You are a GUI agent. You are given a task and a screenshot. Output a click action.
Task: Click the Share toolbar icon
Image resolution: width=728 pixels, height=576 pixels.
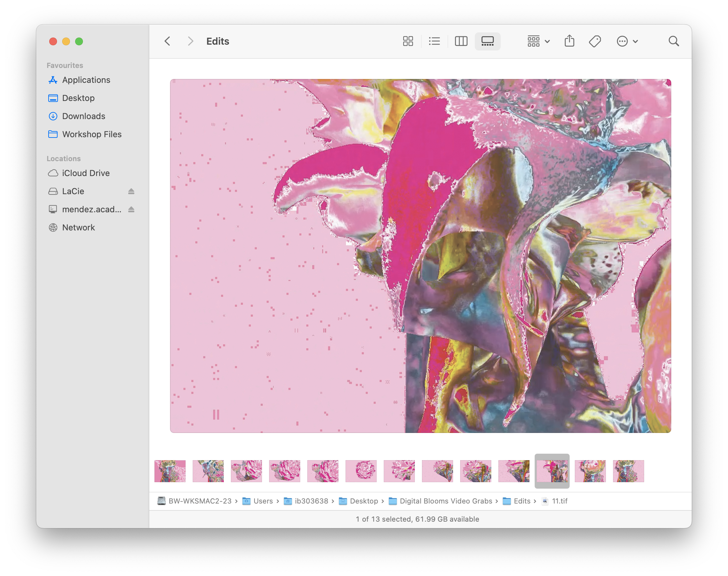[569, 41]
